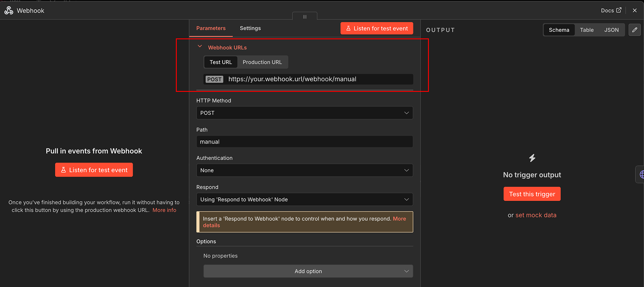Screen dimensions: 644x287
Task: Click the panel drag handle at top
Action: point(305,17)
